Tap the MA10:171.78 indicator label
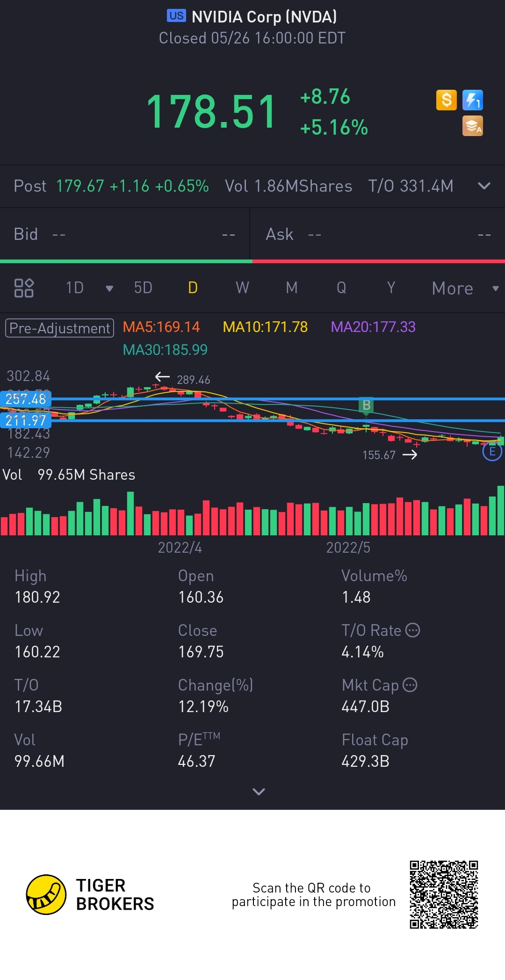The image size is (505, 980). click(x=265, y=327)
